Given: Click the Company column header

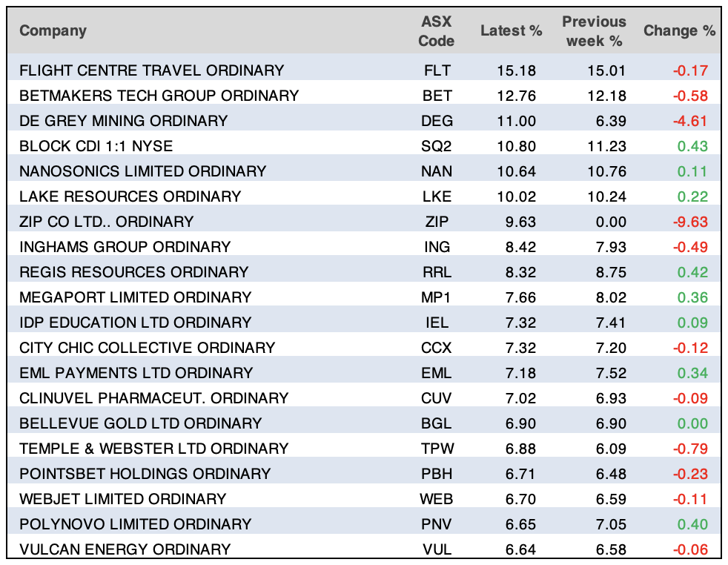Looking at the screenshot, I should tap(53, 30).
